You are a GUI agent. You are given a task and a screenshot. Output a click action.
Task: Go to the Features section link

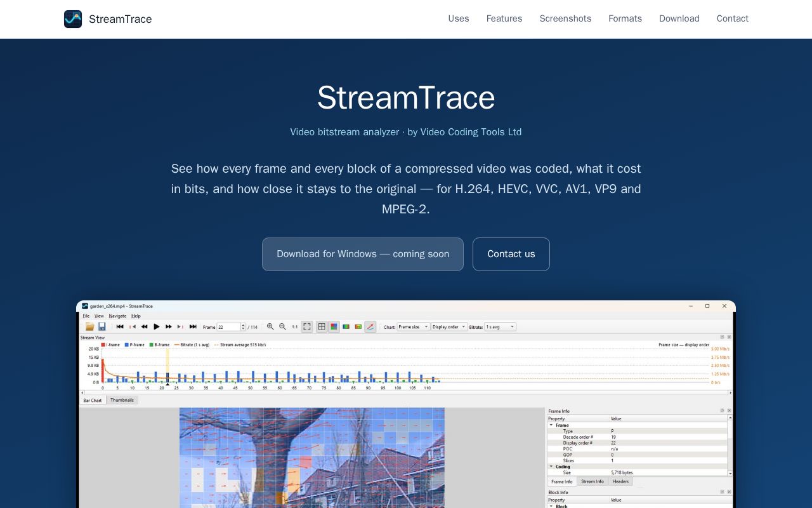point(504,18)
